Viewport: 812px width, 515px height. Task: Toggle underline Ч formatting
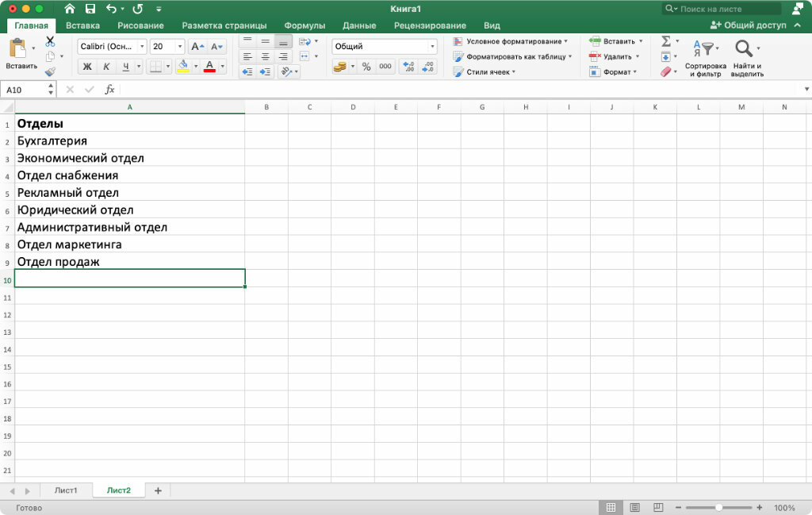125,67
